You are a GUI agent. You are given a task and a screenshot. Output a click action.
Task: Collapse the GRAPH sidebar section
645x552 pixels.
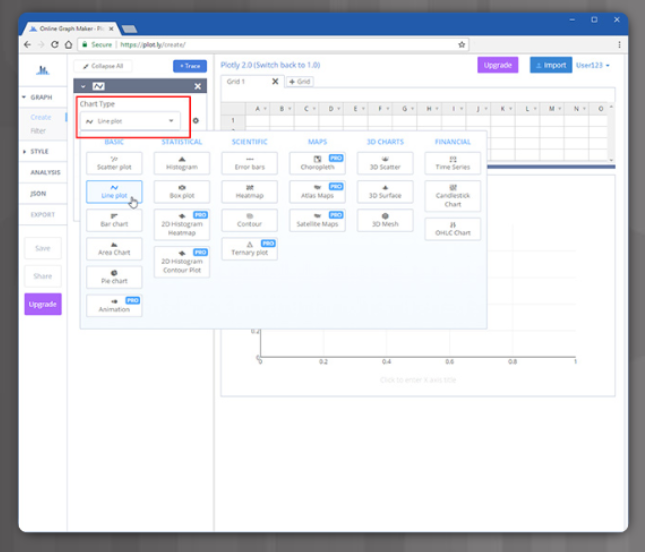[x=24, y=97]
